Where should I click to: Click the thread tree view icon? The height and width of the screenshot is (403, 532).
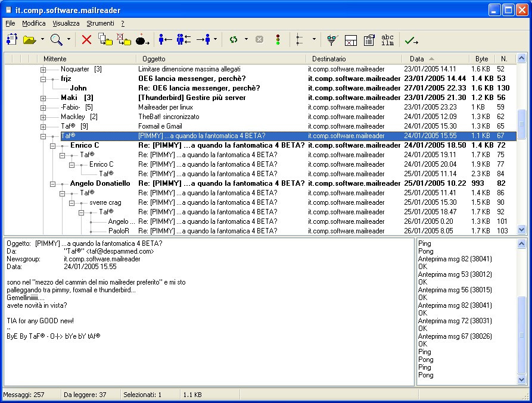[300, 40]
